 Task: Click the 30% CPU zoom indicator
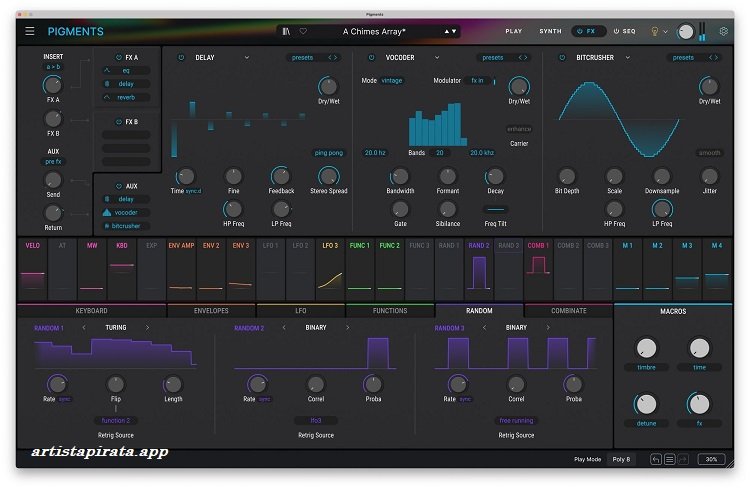[x=711, y=459]
